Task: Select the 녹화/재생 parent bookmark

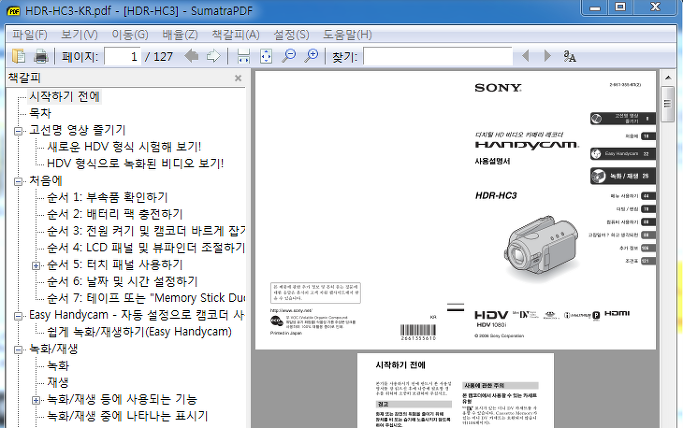Action: [x=54, y=349]
